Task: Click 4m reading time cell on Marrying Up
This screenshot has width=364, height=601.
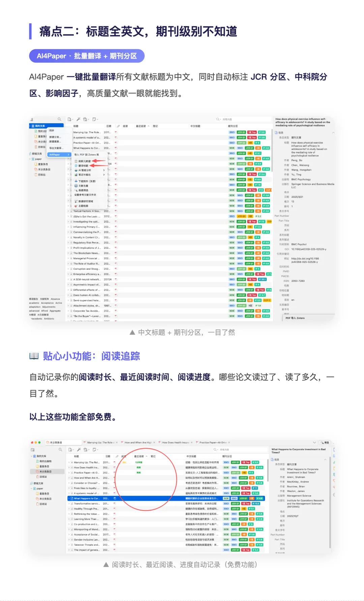Action: (124, 462)
